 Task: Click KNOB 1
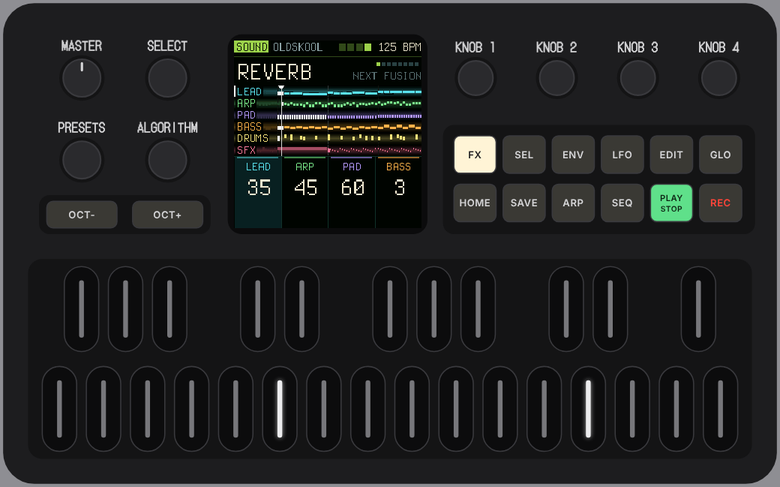(x=476, y=78)
